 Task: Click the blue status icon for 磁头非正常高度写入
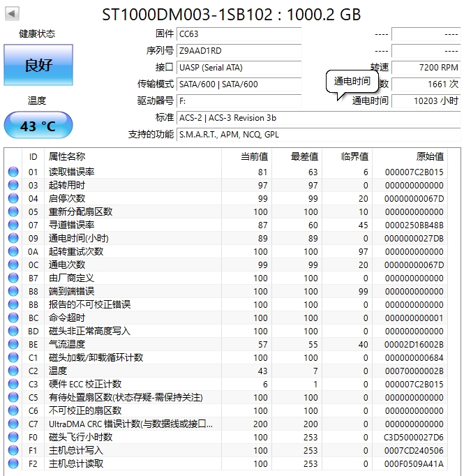click(13, 331)
